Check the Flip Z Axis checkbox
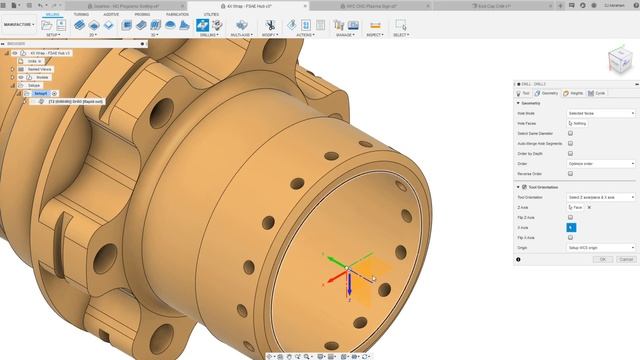640x360 pixels. tap(571, 218)
